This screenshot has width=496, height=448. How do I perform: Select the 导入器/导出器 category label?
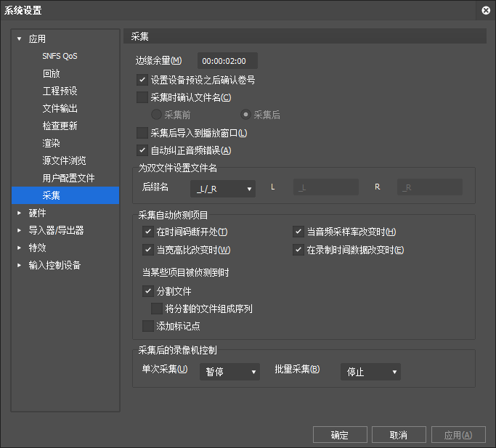56,230
